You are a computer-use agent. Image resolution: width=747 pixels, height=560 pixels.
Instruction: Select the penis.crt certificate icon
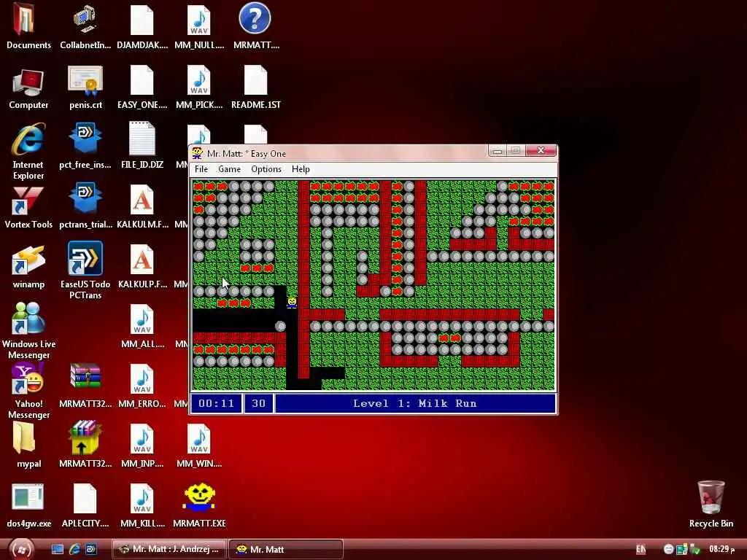click(85, 88)
